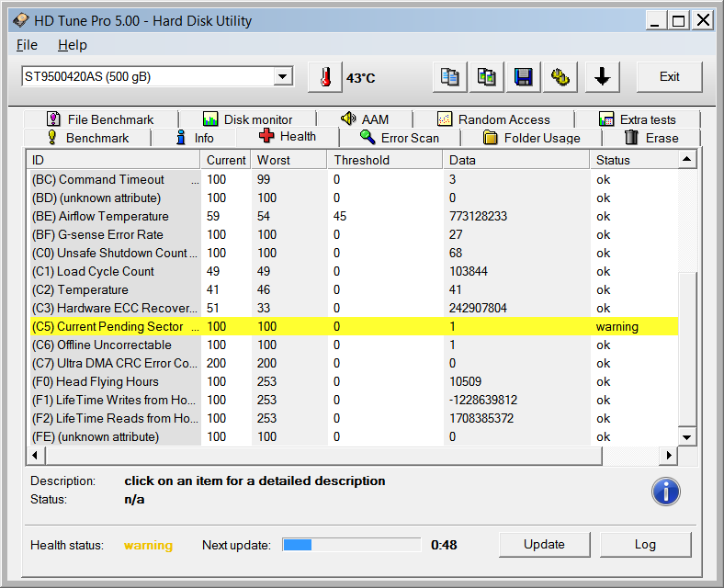
Task: Select the (C6) Offline Uncorrectable row
Action: point(354,345)
